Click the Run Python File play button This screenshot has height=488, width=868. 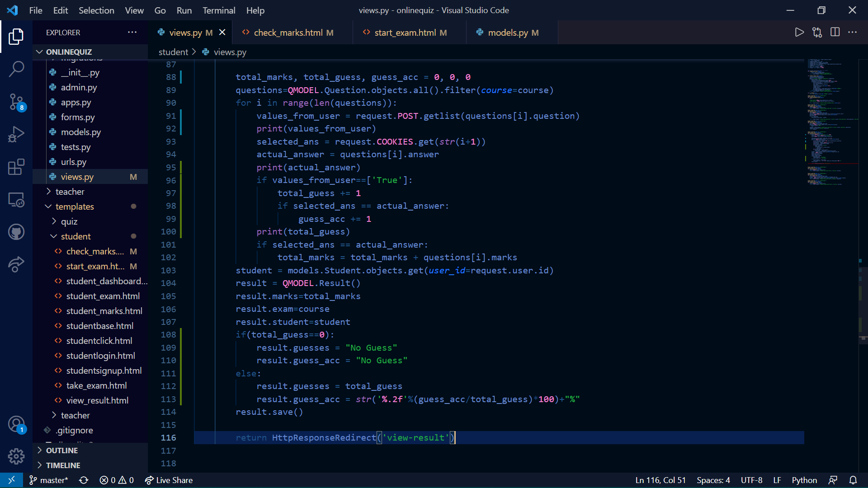799,32
